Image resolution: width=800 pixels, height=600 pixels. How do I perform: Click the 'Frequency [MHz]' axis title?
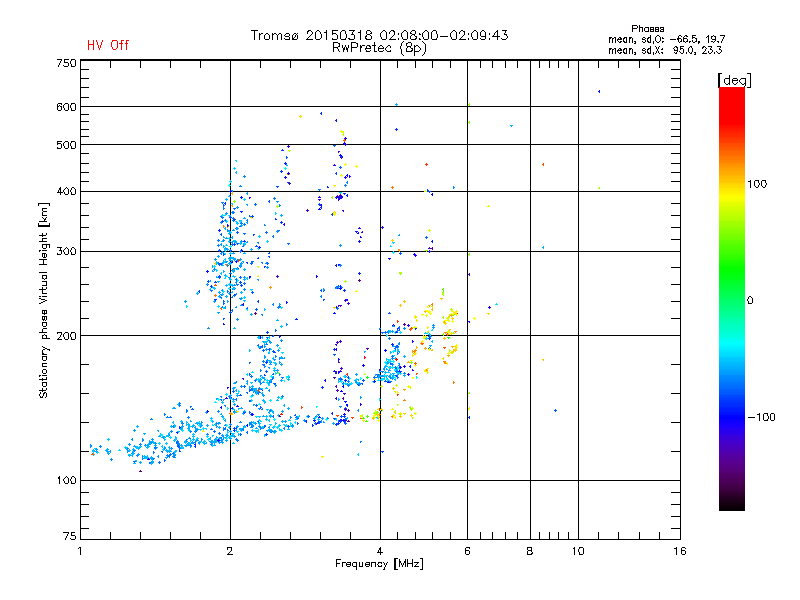(x=379, y=564)
